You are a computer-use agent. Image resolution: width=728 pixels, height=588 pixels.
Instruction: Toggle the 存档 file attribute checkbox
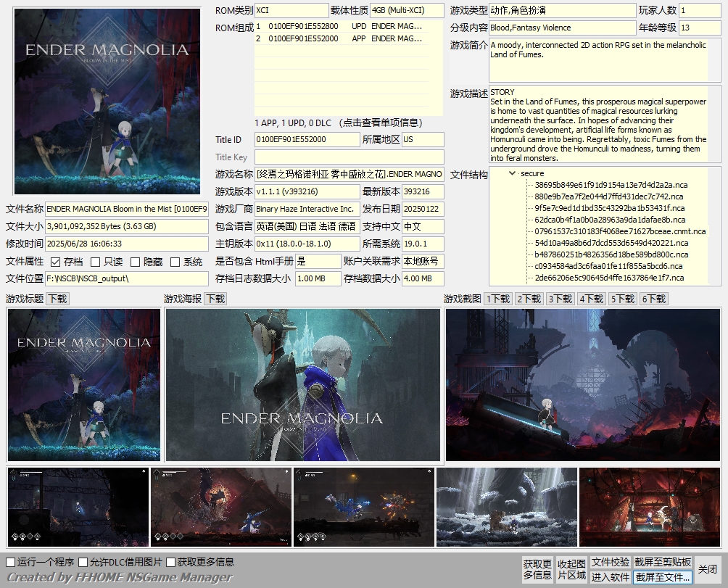point(56,262)
